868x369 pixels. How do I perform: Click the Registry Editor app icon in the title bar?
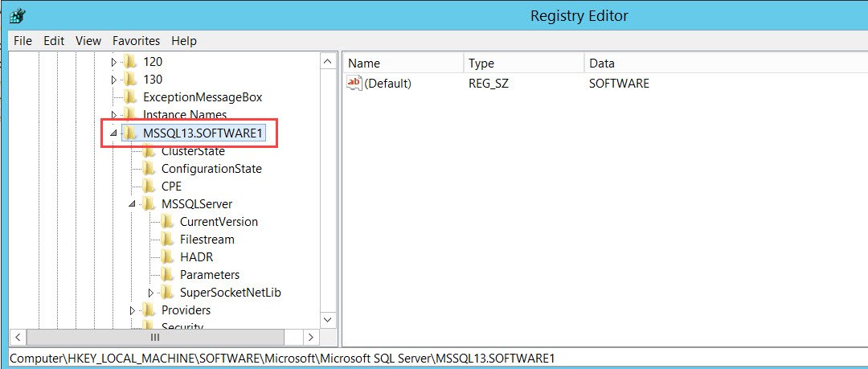coord(17,15)
